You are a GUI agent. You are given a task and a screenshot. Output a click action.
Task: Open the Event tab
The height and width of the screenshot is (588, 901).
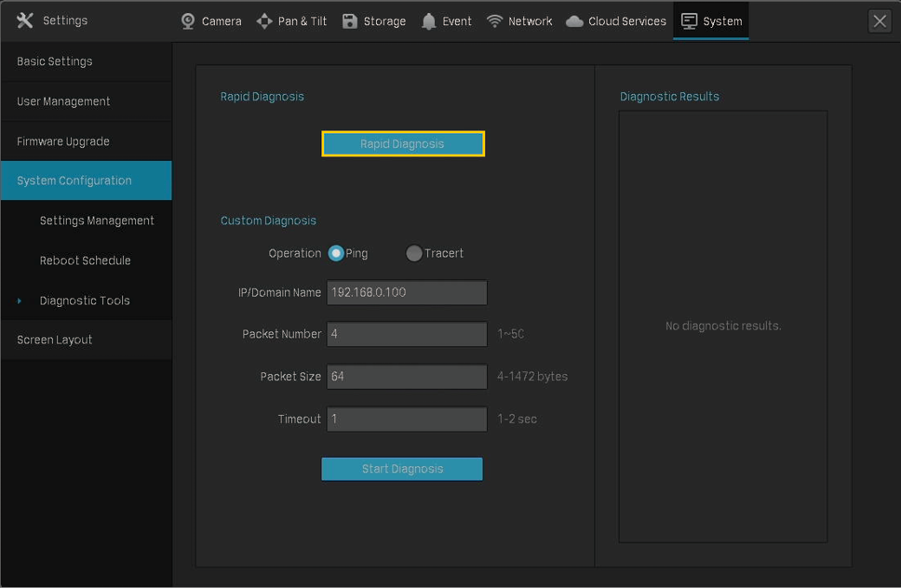pyautogui.click(x=447, y=21)
